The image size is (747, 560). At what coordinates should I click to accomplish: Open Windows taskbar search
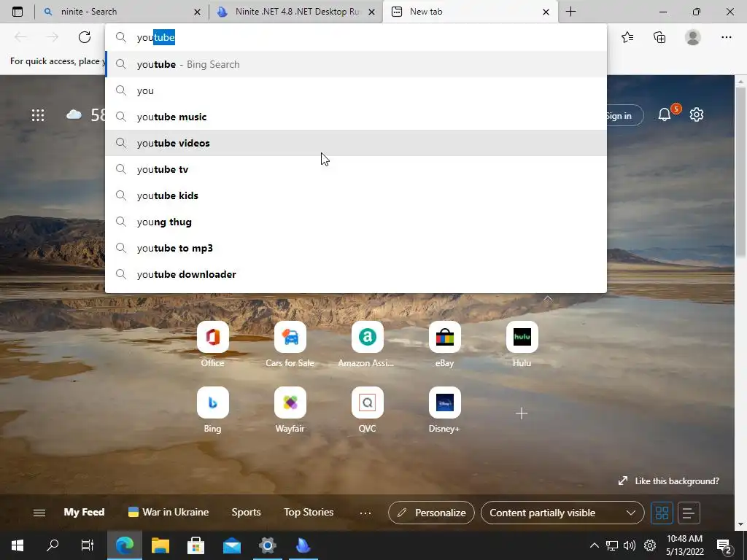tap(53, 545)
